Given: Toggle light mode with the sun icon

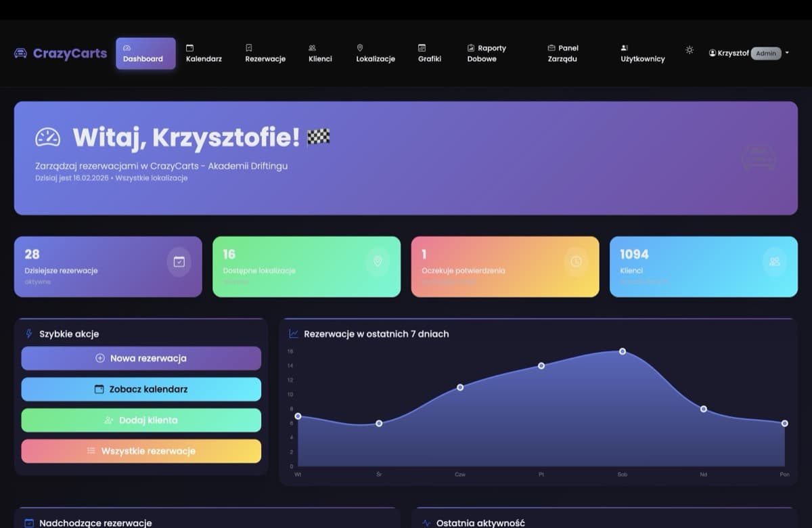Looking at the screenshot, I should pos(689,49).
